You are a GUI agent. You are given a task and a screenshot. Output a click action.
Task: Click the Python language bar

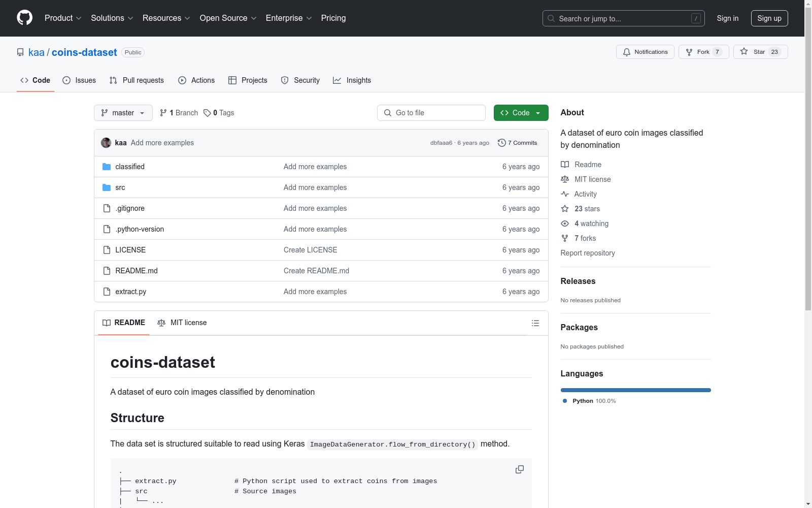[x=635, y=390]
